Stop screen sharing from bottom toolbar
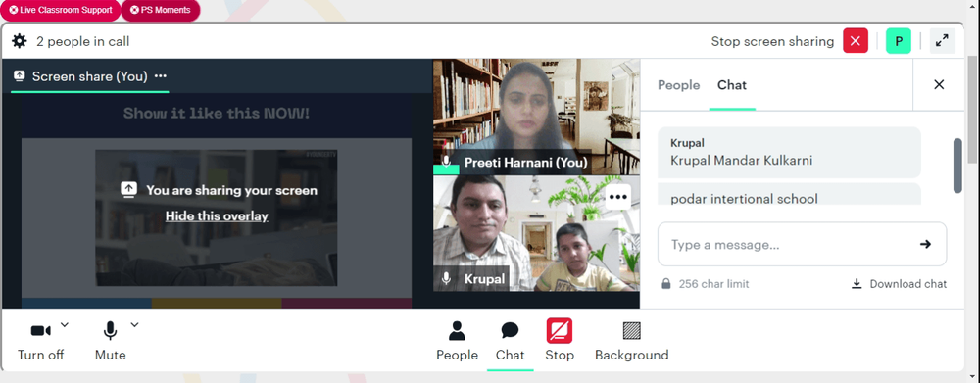 click(x=560, y=341)
